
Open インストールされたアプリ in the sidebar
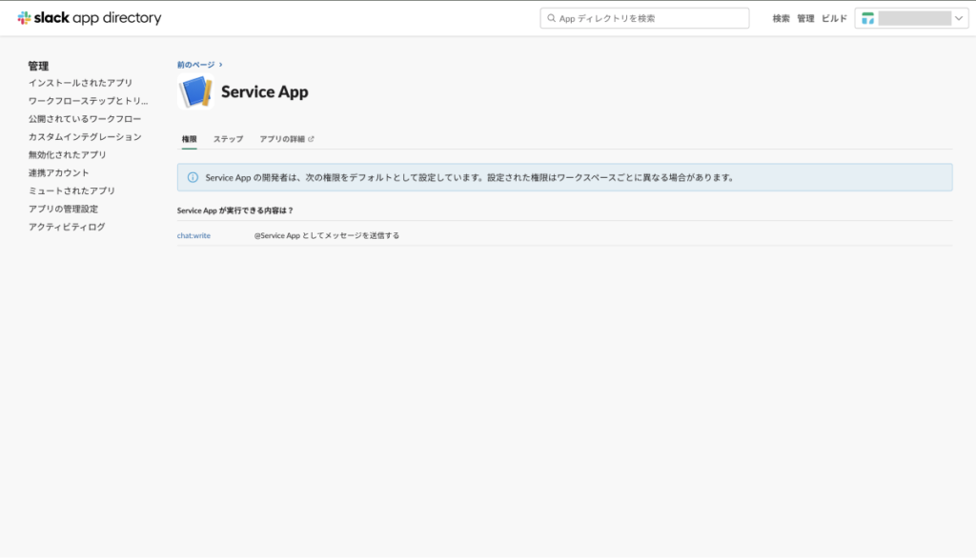(81, 83)
